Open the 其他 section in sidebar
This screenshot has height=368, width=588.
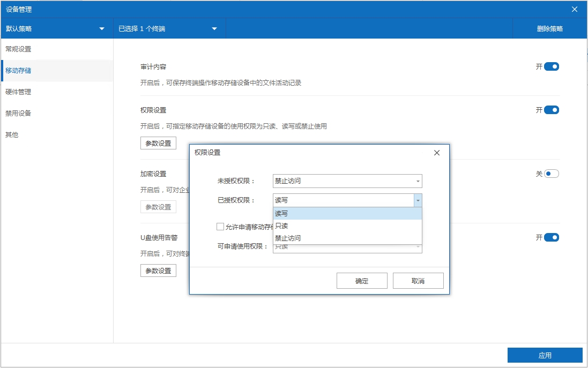(x=12, y=135)
